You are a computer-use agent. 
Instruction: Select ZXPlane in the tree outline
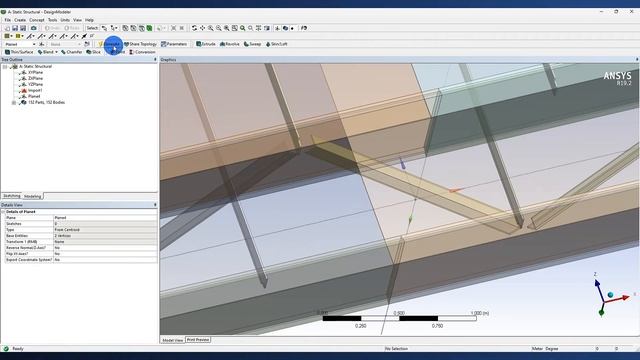point(36,78)
